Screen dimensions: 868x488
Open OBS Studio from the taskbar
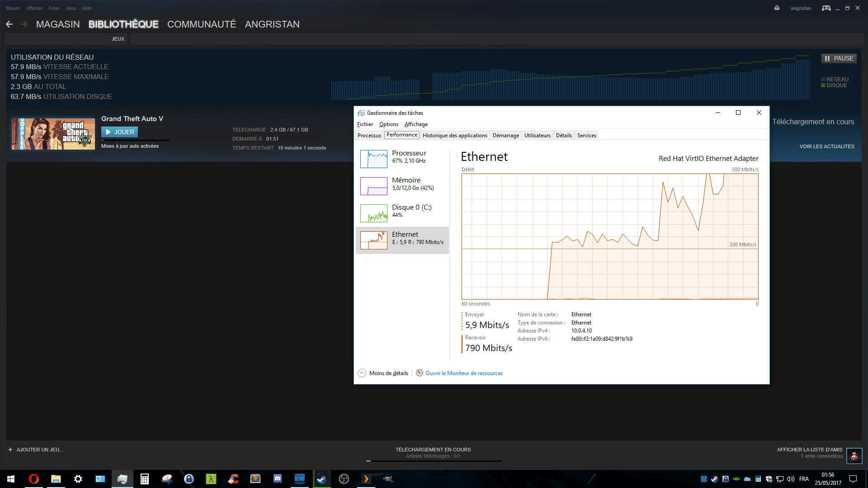(x=344, y=479)
